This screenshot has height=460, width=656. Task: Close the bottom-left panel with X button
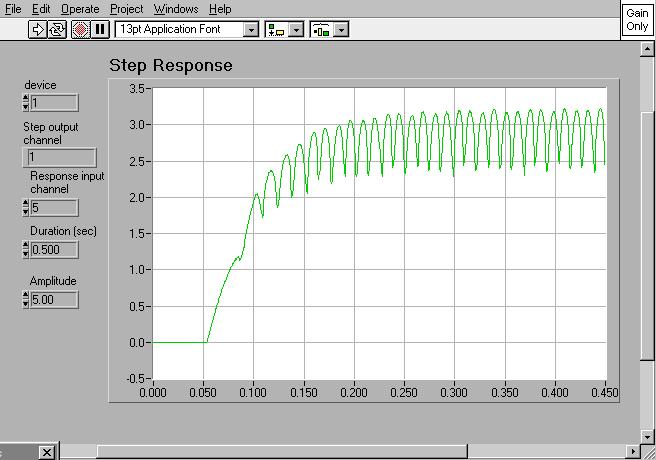pos(47,452)
